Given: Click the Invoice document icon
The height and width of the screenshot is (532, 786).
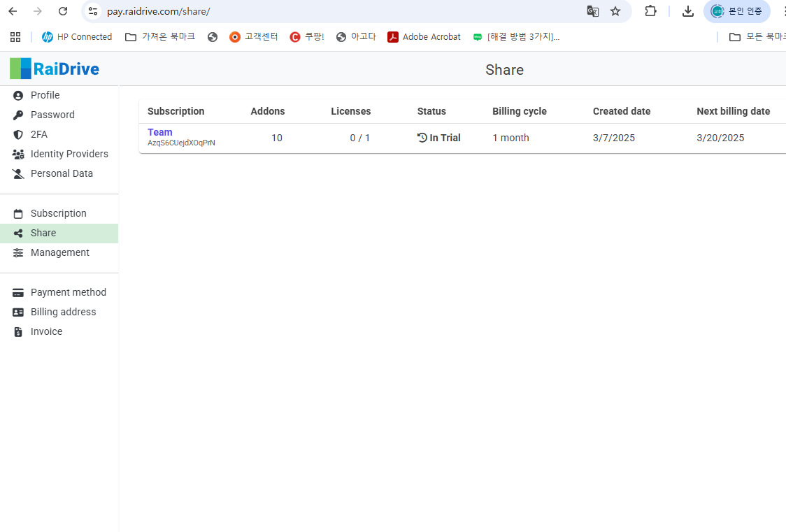Looking at the screenshot, I should click(x=18, y=331).
